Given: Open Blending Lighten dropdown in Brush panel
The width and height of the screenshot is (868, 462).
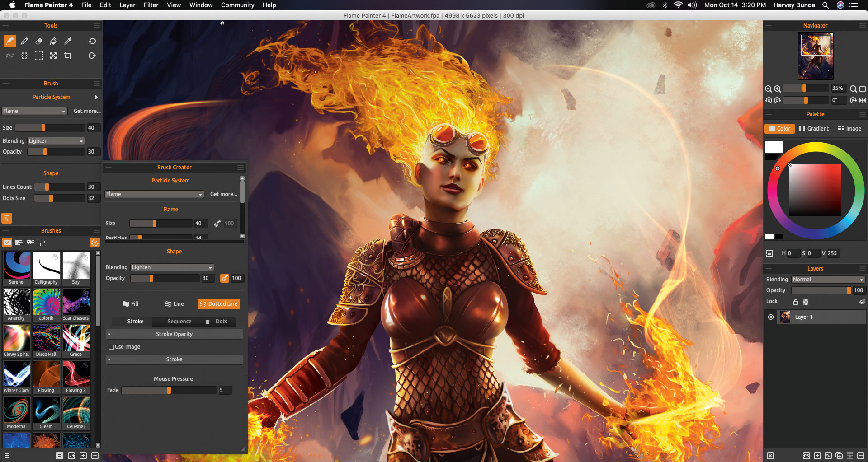Looking at the screenshot, I should coord(56,141).
